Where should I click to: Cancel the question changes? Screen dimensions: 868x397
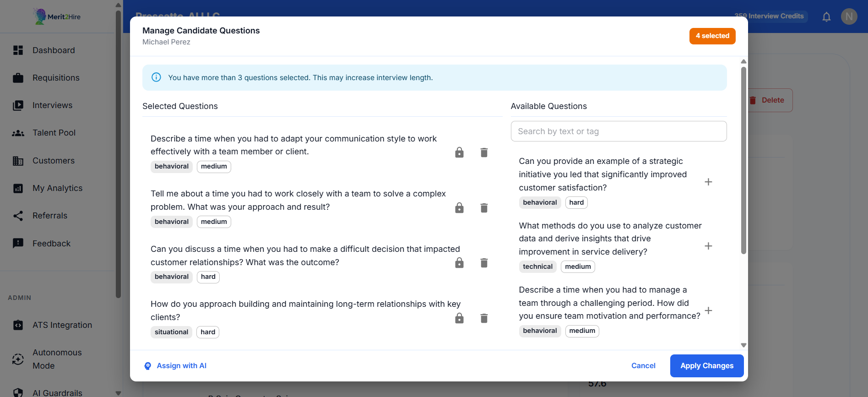tap(643, 366)
